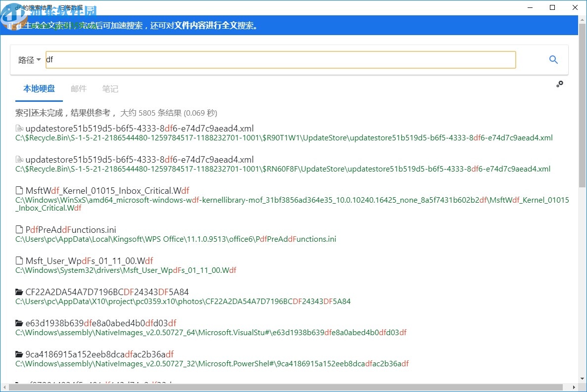Open 9ca4186915a152eeb8dcadfac2b36adf folder result

click(99, 354)
